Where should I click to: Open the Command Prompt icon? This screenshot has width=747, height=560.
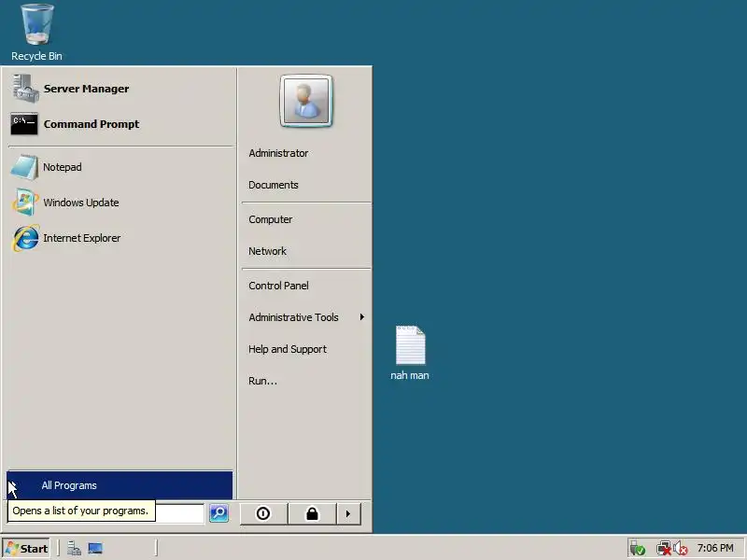tap(24, 124)
